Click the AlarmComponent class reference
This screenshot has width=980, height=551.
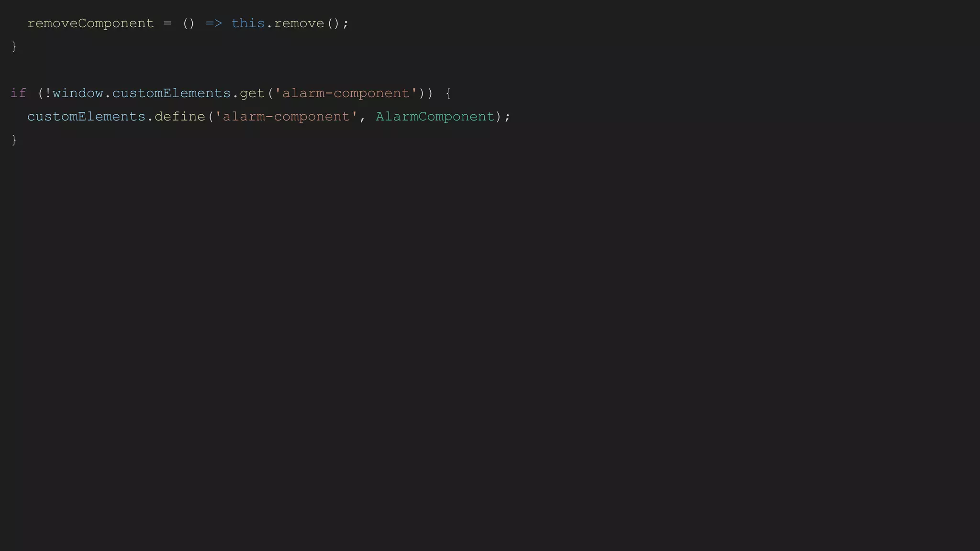click(x=435, y=117)
